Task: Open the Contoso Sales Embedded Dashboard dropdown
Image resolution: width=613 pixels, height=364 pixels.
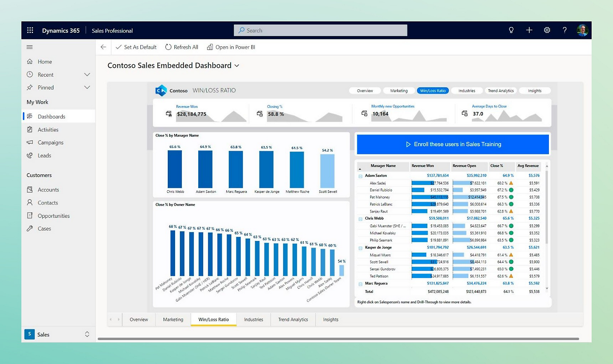Action: (x=237, y=66)
